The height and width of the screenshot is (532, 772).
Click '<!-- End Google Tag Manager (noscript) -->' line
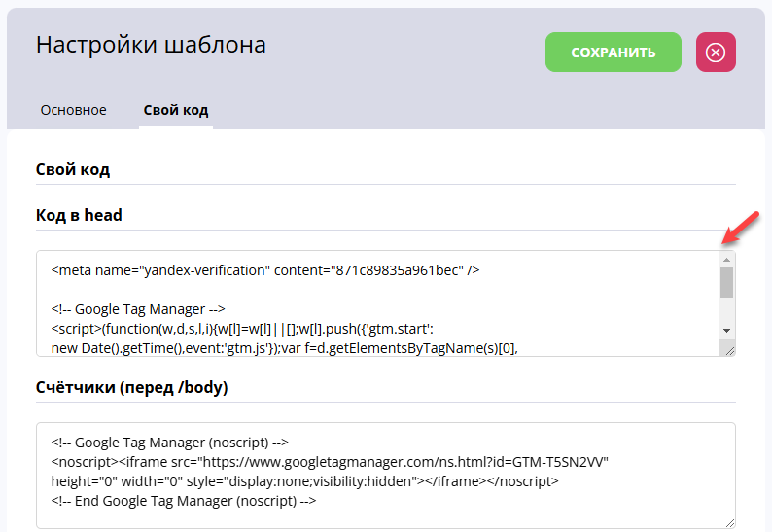click(184, 501)
